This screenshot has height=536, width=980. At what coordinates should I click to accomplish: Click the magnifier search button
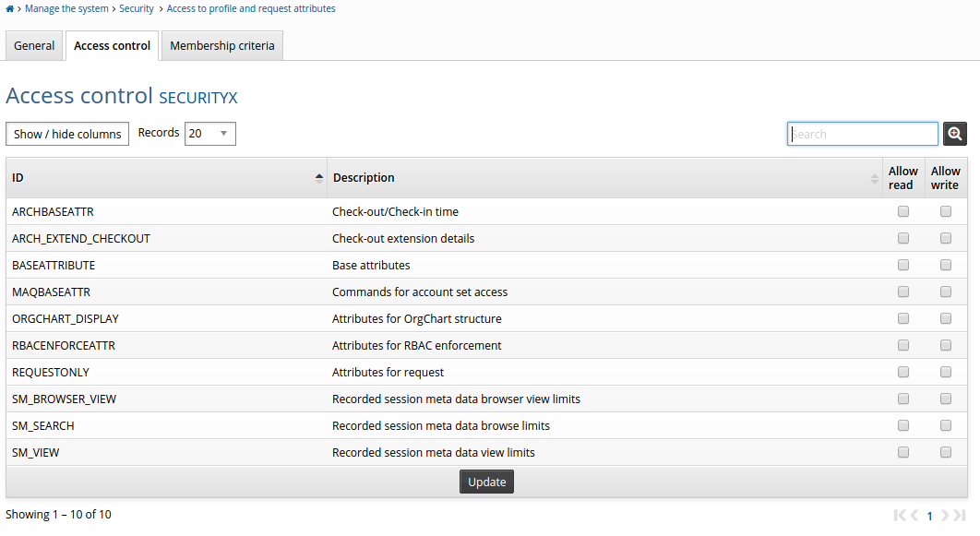coord(954,134)
